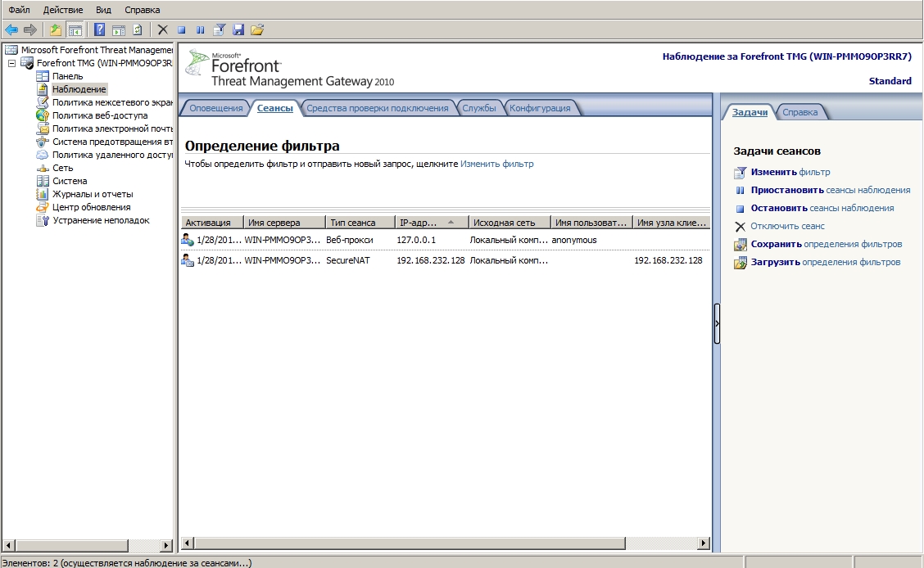Sort by the Исходная сеть column header
Screen dimensions: 924x568
tap(510, 223)
